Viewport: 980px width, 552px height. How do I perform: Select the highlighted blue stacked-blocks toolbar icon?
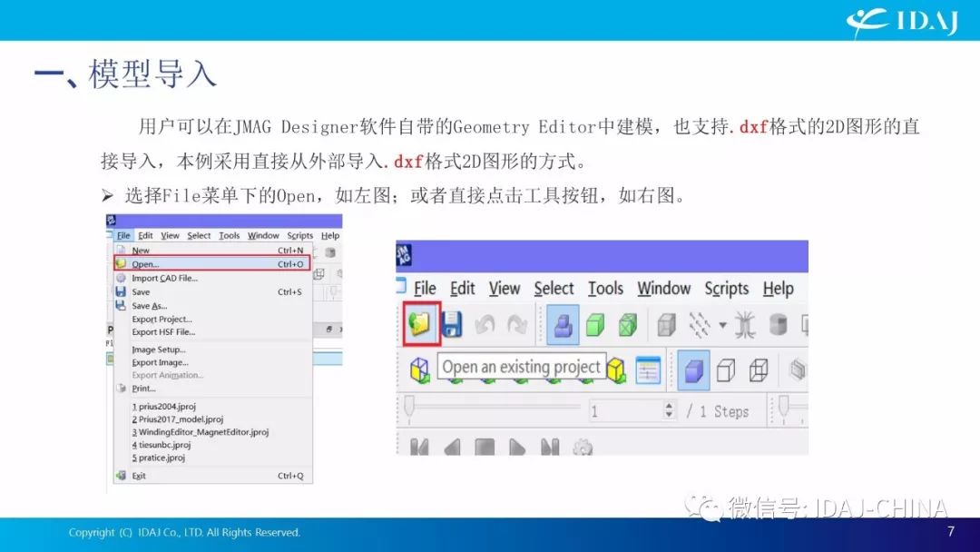coord(563,325)
